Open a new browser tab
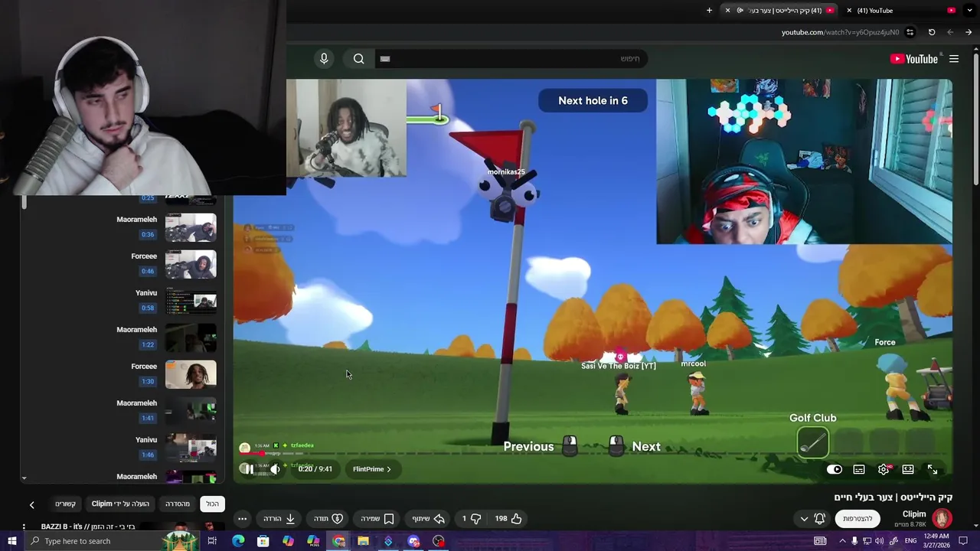The image size is (980, 551). coord(709,10)
